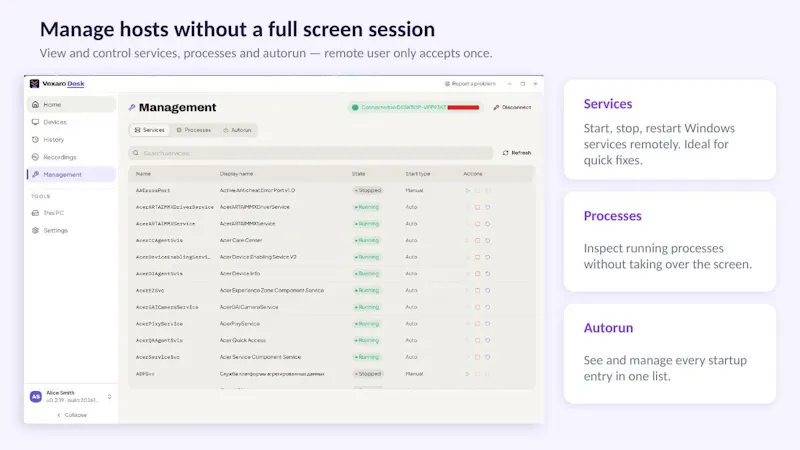Stop Acer Service Component Service
Screen dimensions: 800x450
(478, 357)
